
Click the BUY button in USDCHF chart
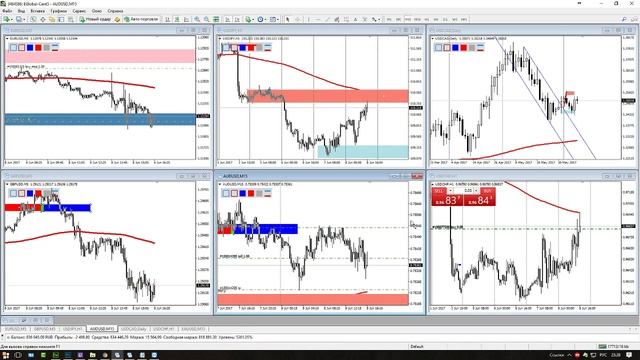488,191
